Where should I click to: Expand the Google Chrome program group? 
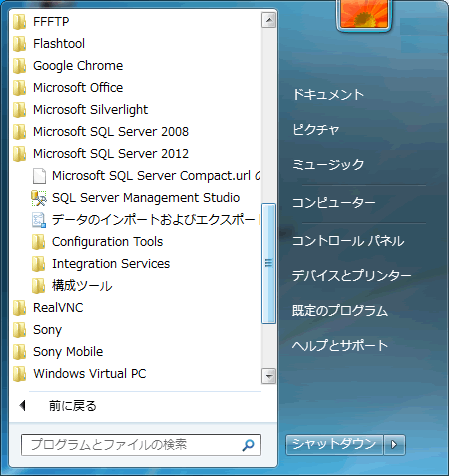78,66
